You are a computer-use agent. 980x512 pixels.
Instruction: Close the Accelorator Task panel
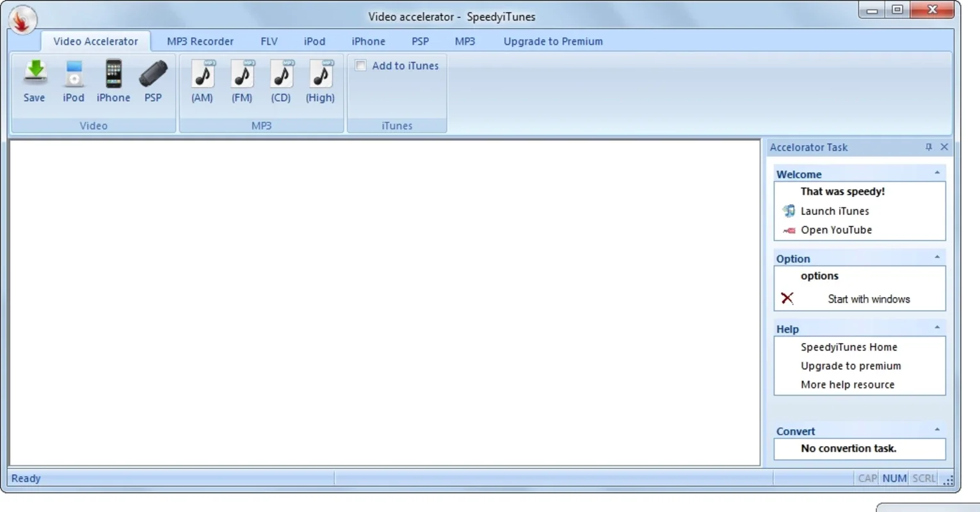[944, 147]
